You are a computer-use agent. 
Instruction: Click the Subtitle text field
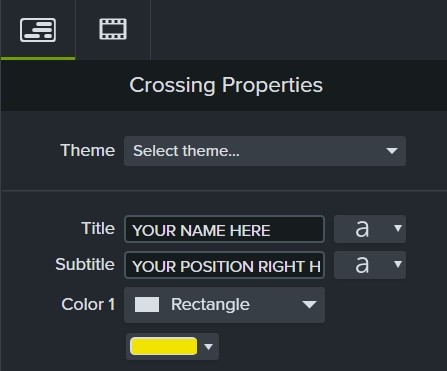(x=224, y=265)
